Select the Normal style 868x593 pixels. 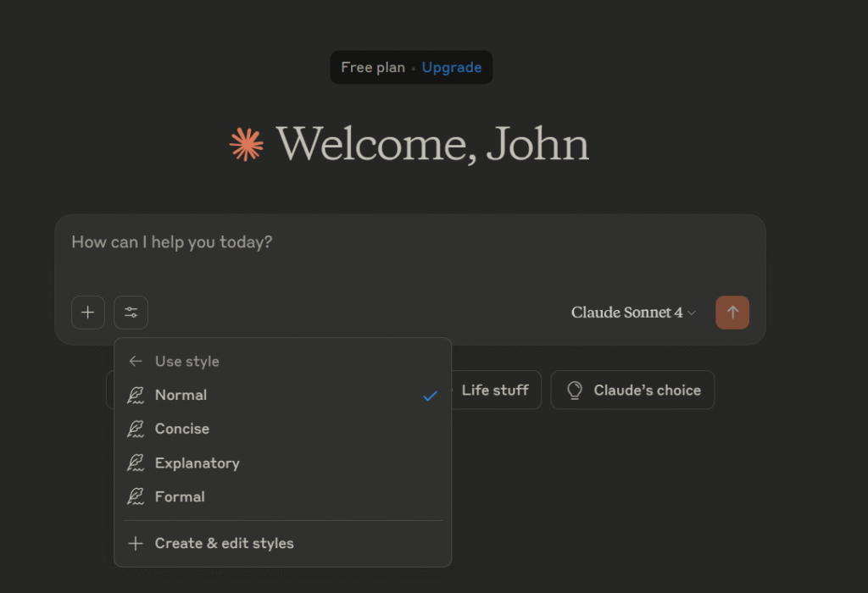(x=282, y=395)
